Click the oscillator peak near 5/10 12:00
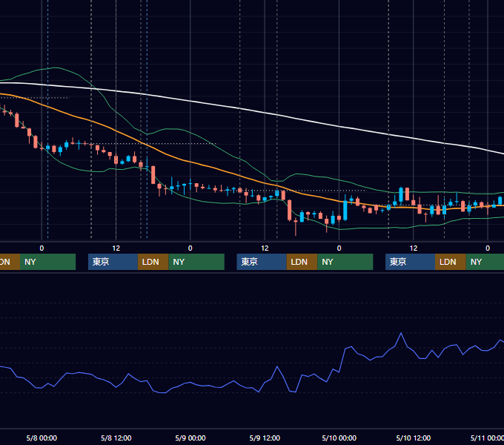This screenshot has height=445, width=504. (x=401, y=334)
